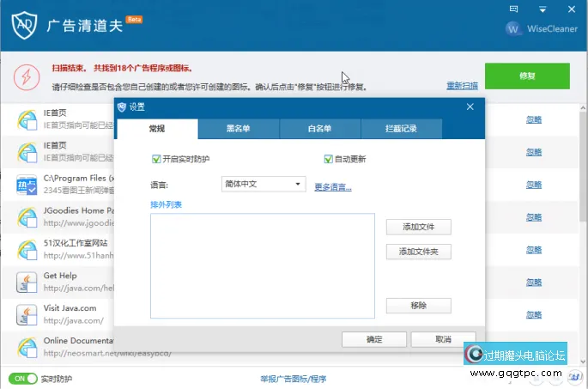Click the 添加文件夹 button
Image resolution: width=588 pixels, height=389 pixels.
(x=419, y=252)
